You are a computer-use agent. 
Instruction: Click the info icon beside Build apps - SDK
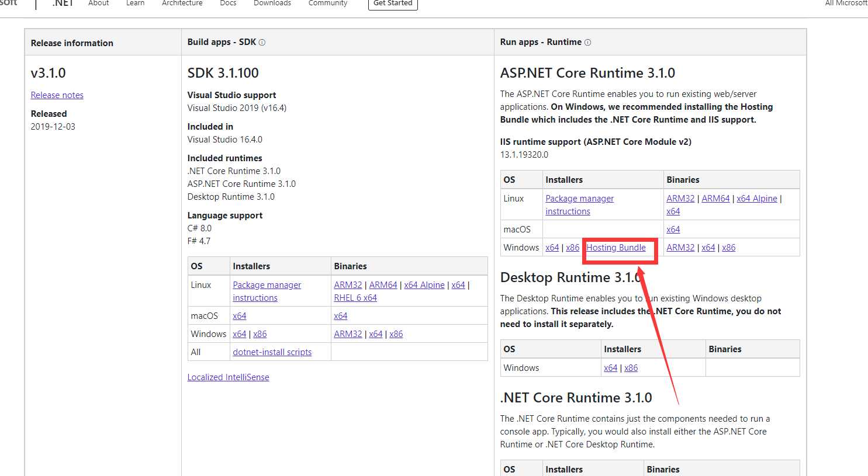[x=262, y=43]
